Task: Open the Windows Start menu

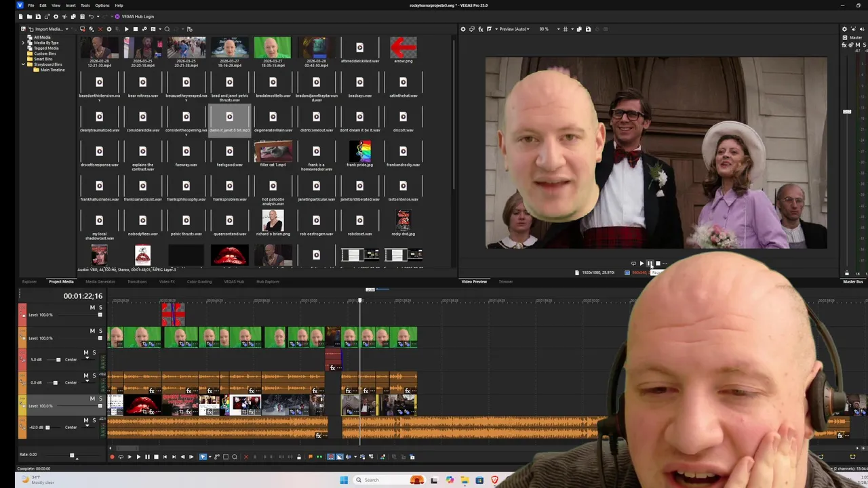Action: 344,480
